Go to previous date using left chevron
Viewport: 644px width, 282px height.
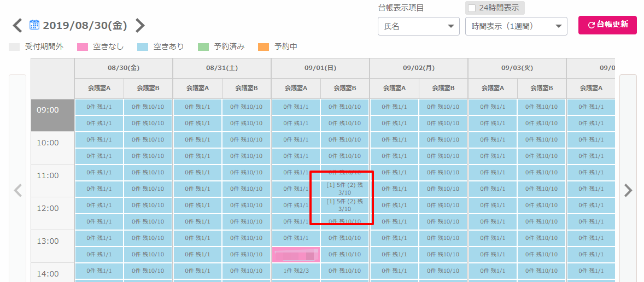click(x=17, y=26)
